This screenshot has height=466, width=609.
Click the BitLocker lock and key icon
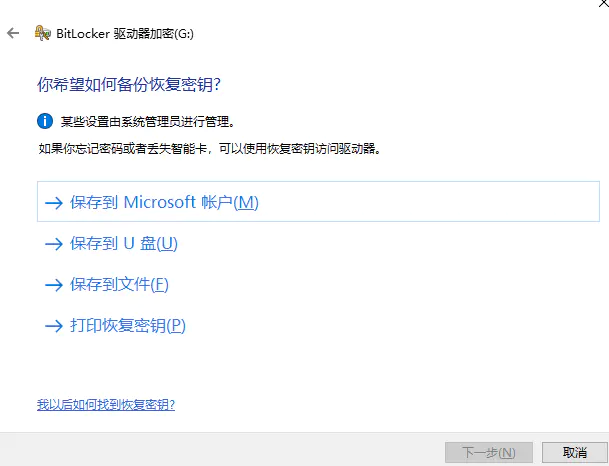point(42,33)
